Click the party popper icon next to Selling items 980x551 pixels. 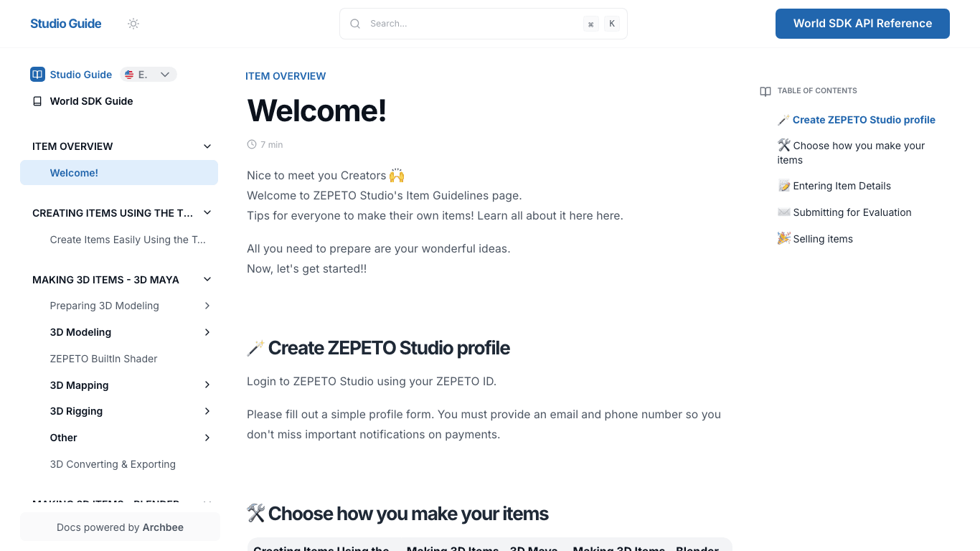click(783, 238)
